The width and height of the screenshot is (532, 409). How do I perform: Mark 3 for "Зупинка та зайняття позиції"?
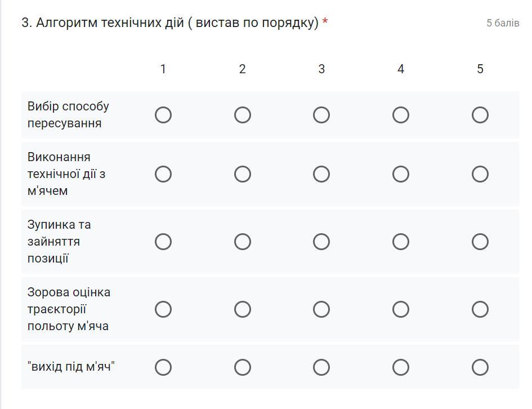(321, 242)
